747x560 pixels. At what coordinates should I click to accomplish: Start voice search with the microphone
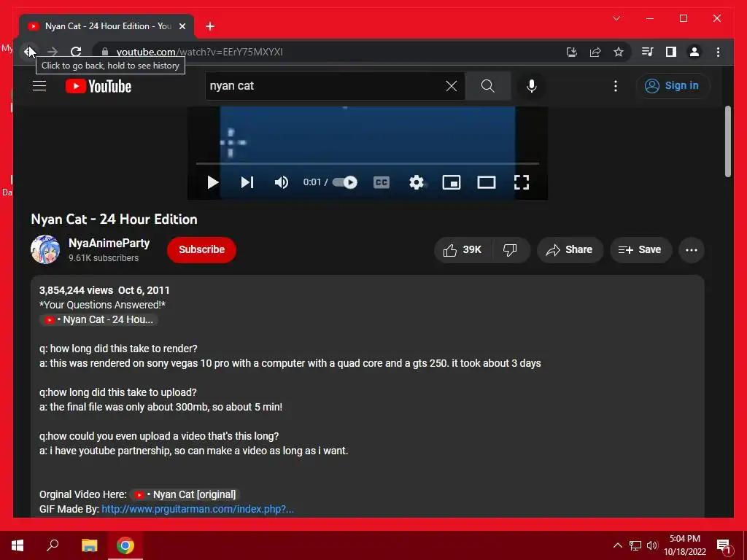pos(532,86)
